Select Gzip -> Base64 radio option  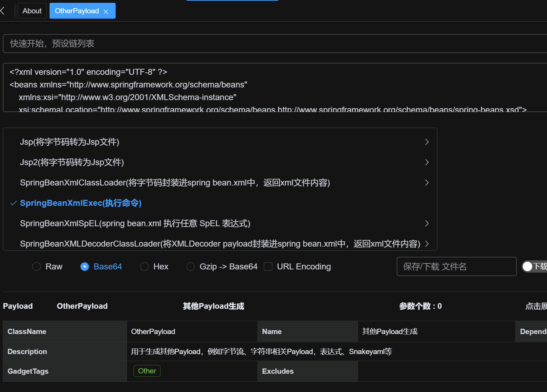click(190, 267)
